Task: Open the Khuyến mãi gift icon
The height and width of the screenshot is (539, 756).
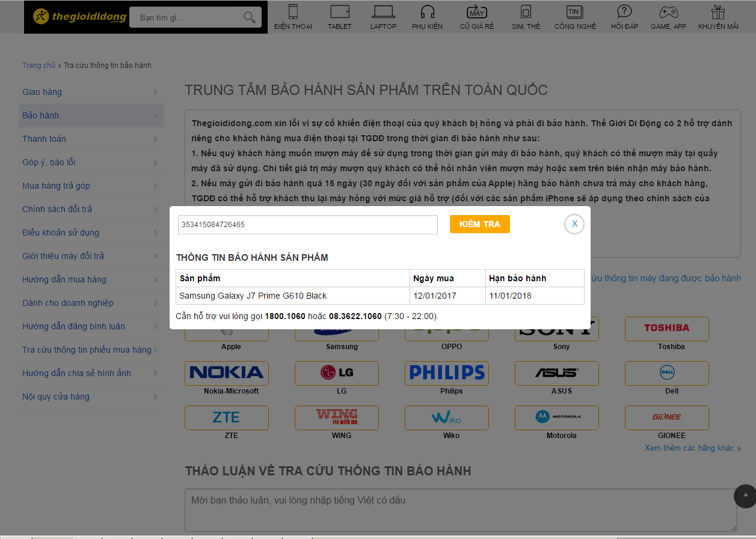Action: [718, 12]
